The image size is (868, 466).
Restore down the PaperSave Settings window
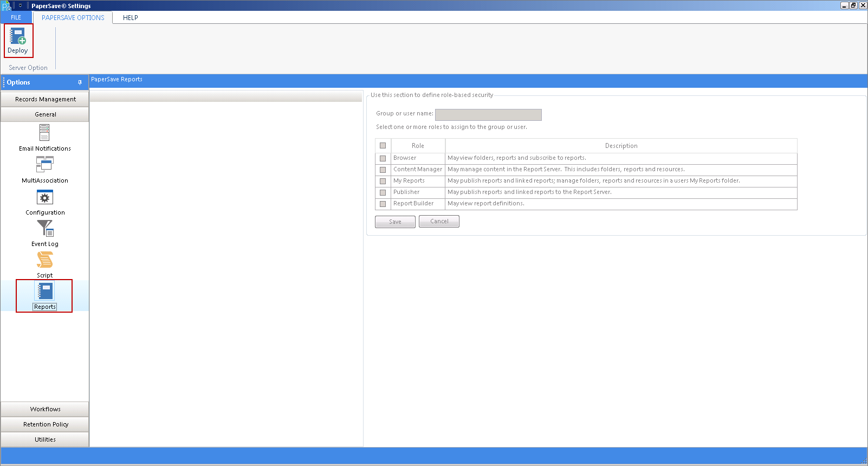853,5
